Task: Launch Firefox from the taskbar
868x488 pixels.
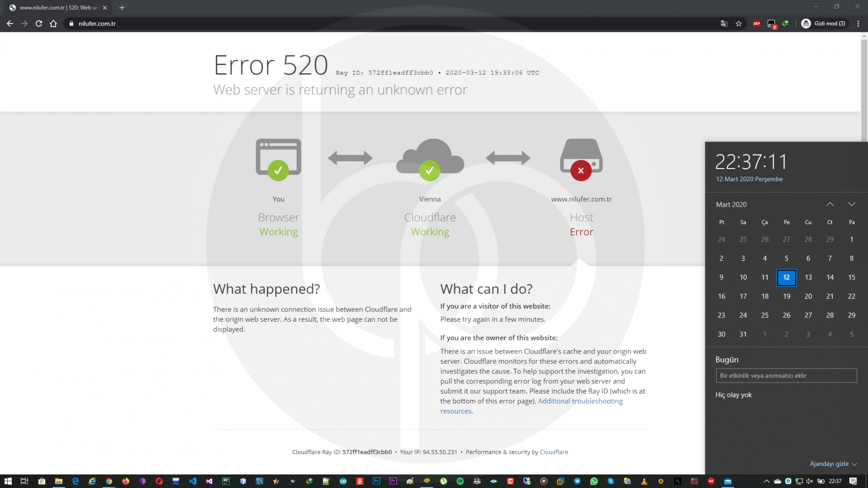Action: pos(126,481)
